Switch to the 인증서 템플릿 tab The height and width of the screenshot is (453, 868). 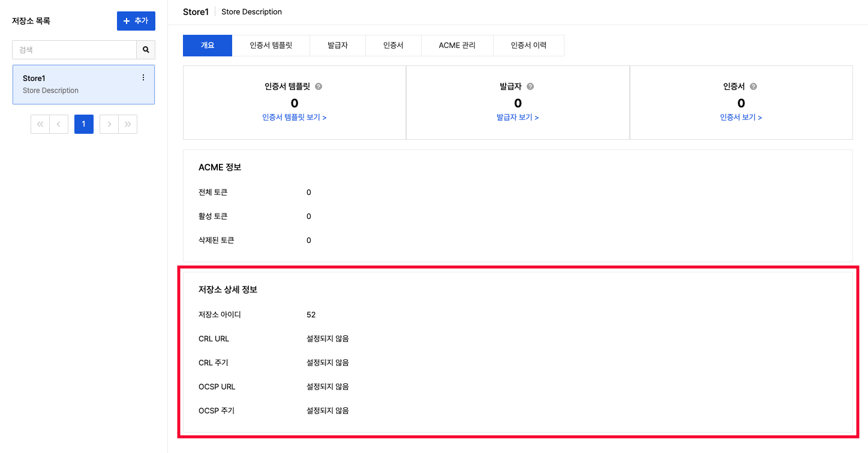(271, 46)
